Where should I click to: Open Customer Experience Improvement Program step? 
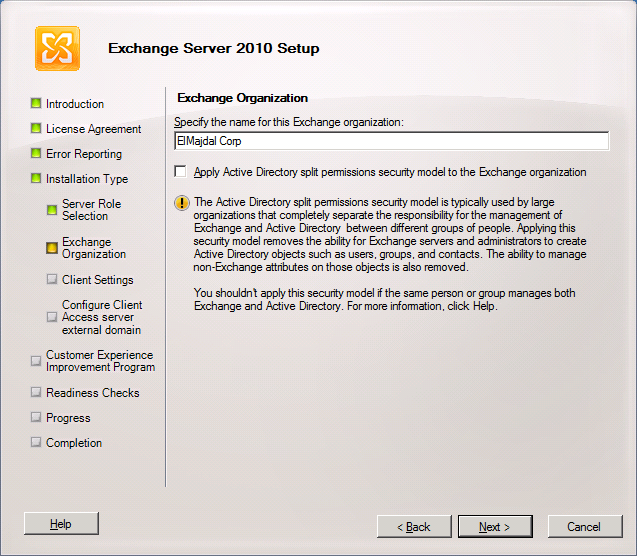[x=99, y=361]
